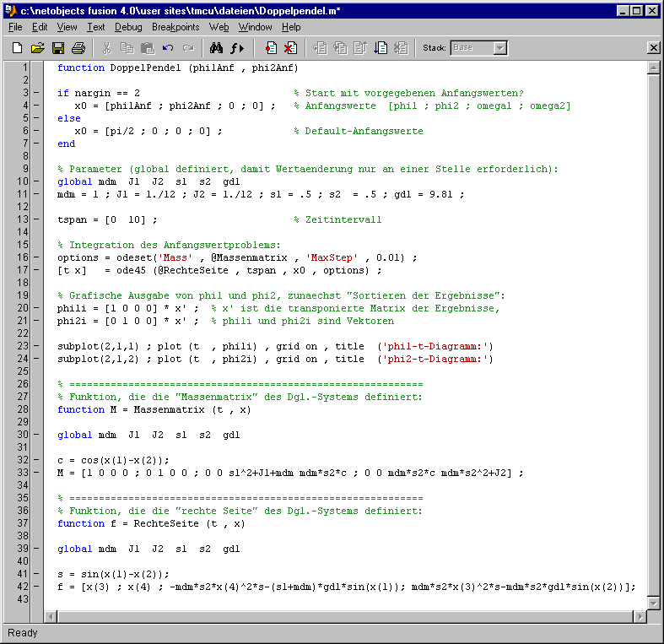Click the vertical scrollbar thumb
This screenshot has width=664, height=644.
pyautogui.click(x=653, y=335)
